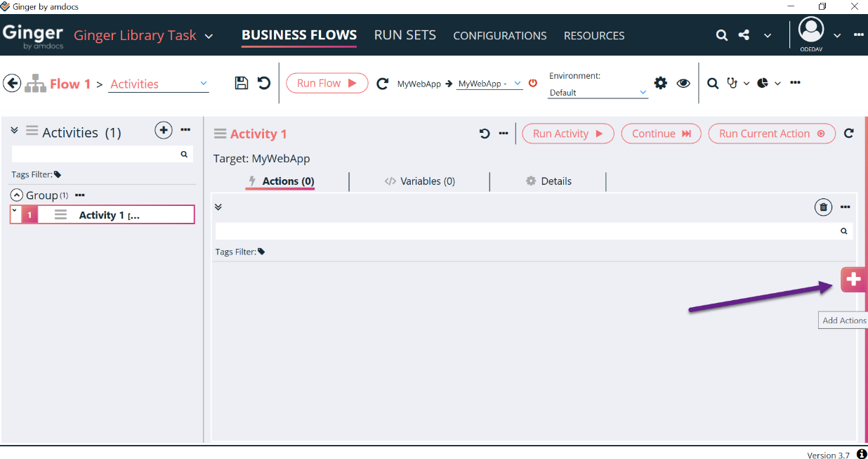Click the Run Flow button
868x459 pixels.
click(327, 83)
